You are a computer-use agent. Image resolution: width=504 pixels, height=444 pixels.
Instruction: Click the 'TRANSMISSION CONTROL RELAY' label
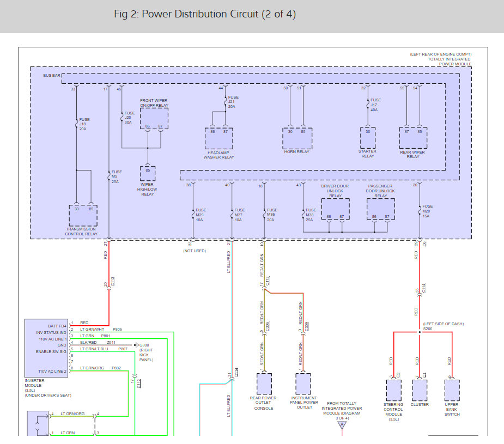click(x=81, y=232)
